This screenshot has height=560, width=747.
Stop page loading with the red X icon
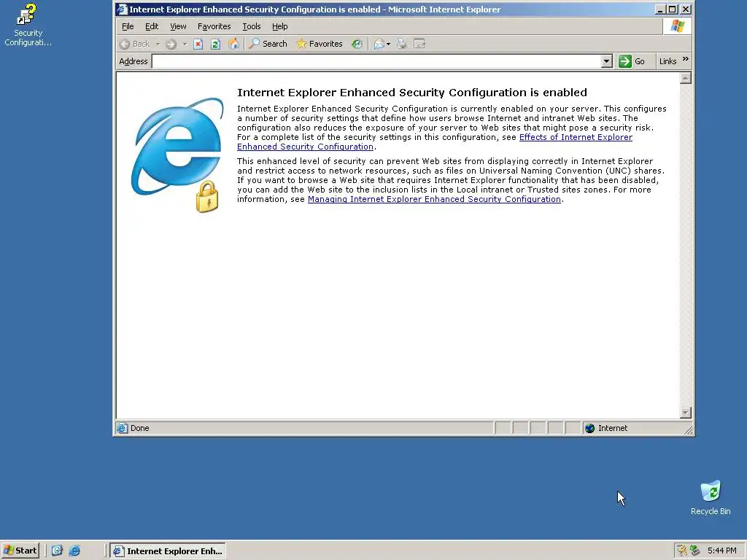tap(198, 44)
